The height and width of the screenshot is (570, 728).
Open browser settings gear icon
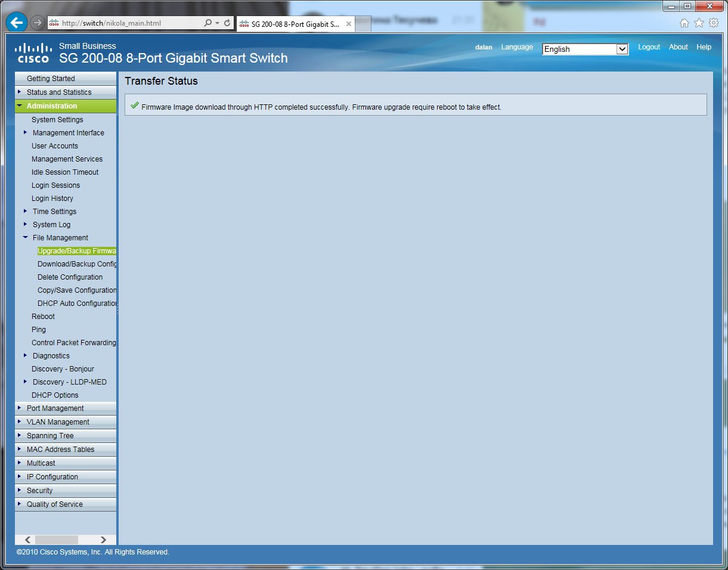[714, 23]
